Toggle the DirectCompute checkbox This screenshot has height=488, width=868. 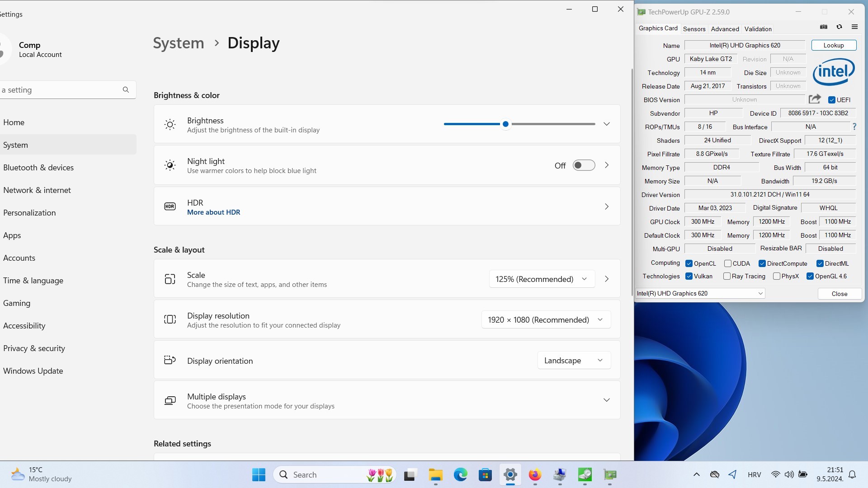[x=762, y=263]
